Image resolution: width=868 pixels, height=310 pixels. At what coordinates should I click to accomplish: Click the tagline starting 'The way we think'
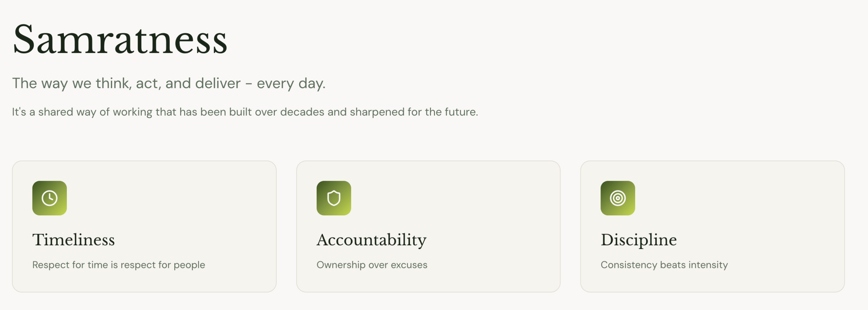click(x=169, y=83)
